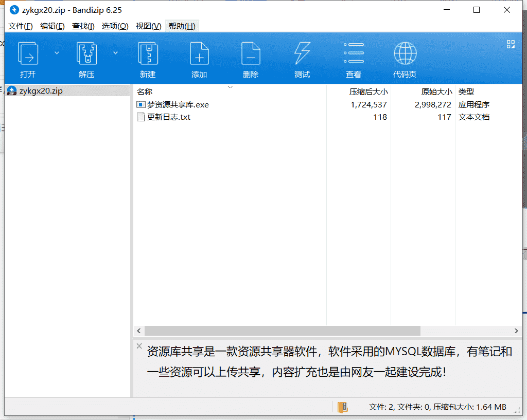Click the Extract (解压) toolbar icon

(x=86, y=53)
